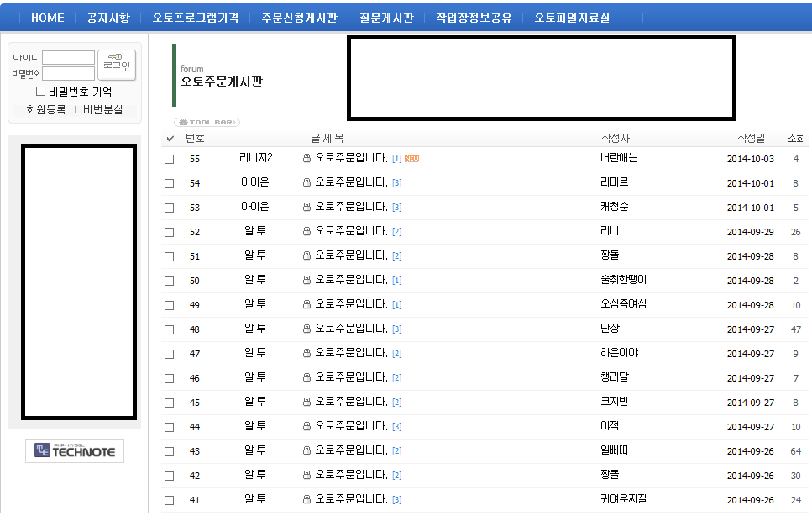Screen dimensions: 812x516
Task: Open the 오토파일자료실 menu
Action: [572, 18]
